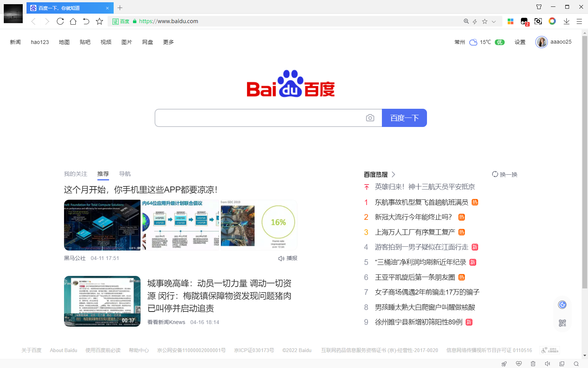Click the 播报 speaker icon to read article aloud

tap(281, 258)
